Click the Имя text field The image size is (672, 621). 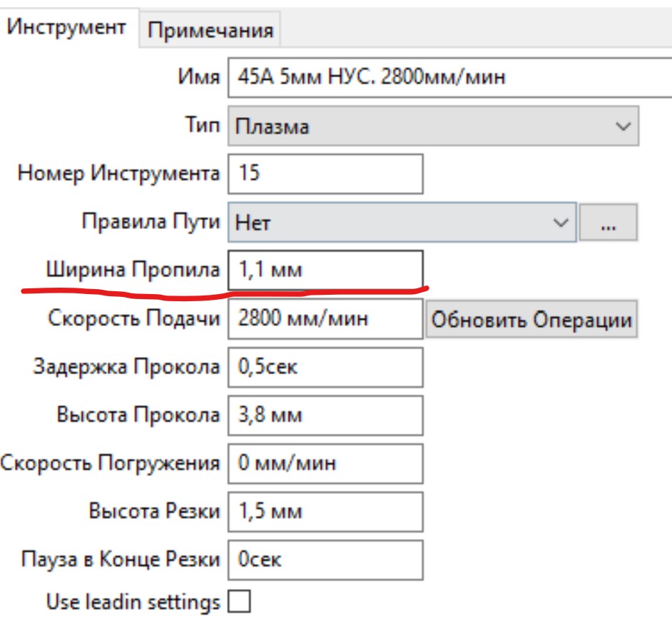click(449, 77)
